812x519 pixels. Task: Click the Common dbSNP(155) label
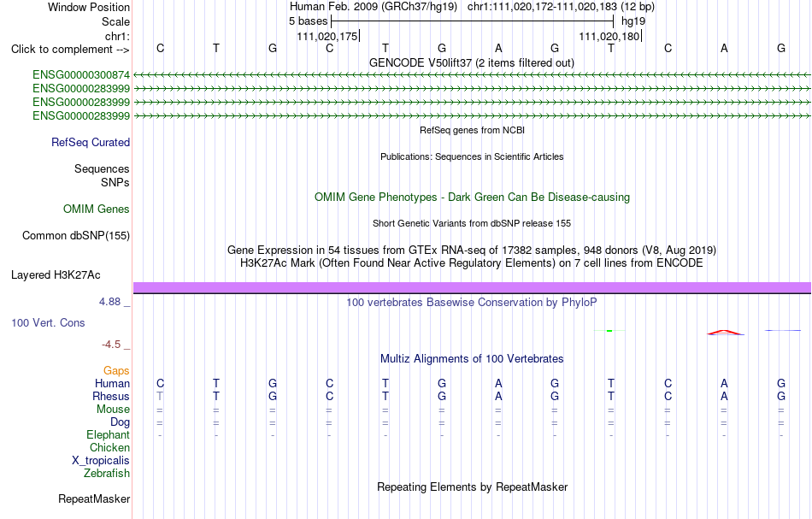[75, 236]
